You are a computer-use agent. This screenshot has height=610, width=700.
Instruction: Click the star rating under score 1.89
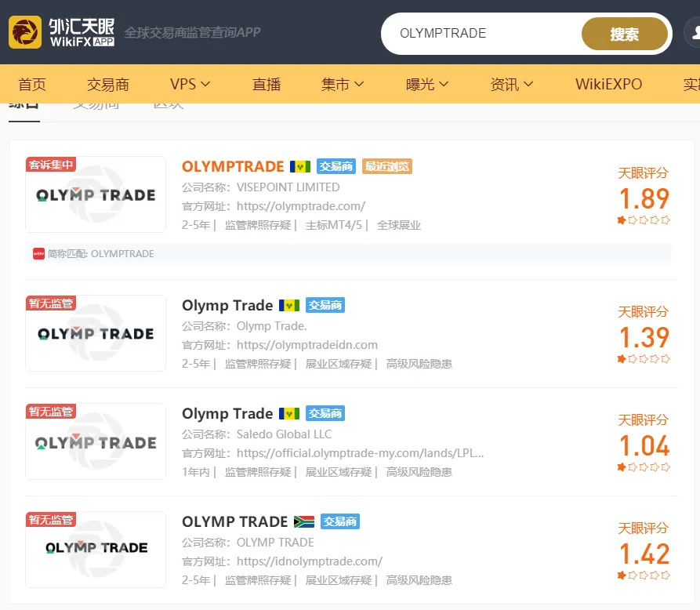[x=644, y=220]
